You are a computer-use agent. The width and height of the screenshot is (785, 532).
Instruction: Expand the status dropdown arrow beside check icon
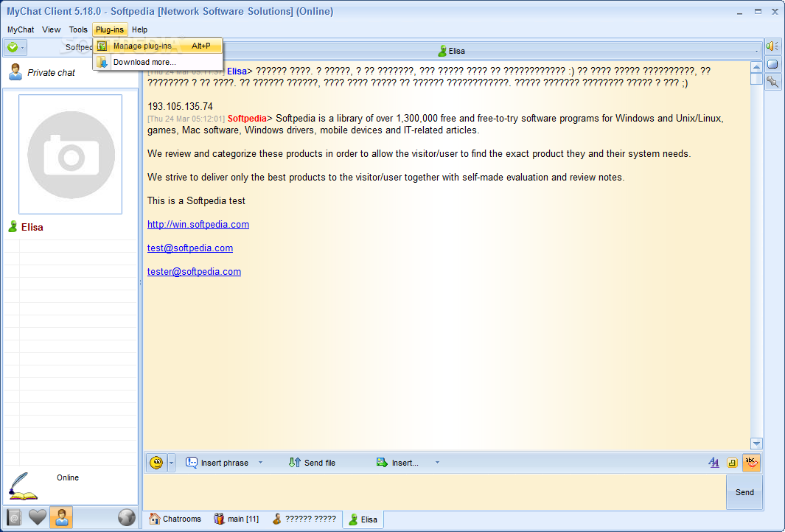click(23, 48)
